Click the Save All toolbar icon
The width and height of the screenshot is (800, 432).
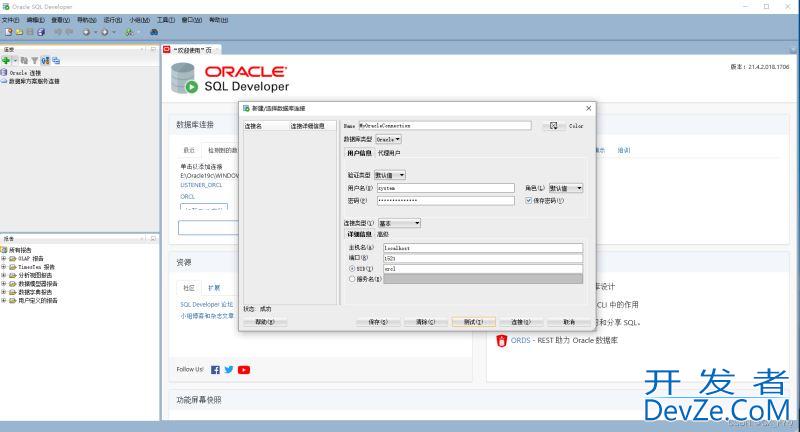pyautogui.click(x=41, y=32)
